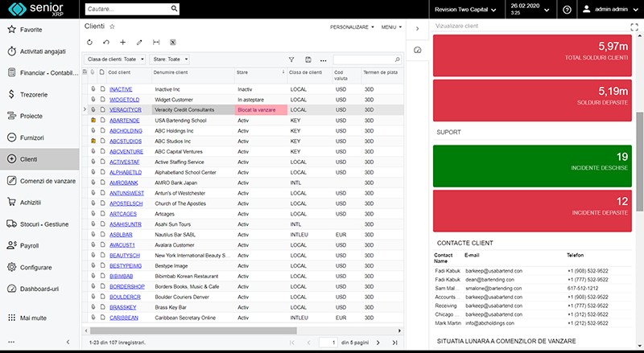Click the Total Solduri Clienti red tile
Viewport: 644px width, 353px height.
[x=532, y=55]
